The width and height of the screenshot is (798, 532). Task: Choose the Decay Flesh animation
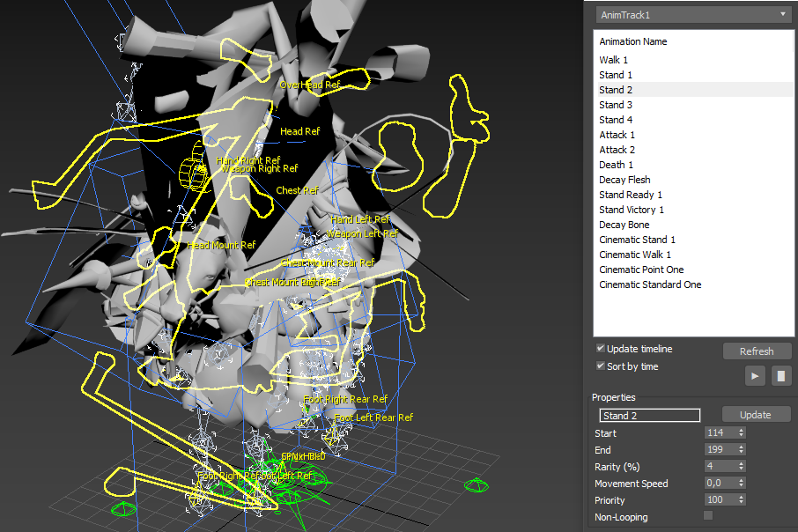624,180
